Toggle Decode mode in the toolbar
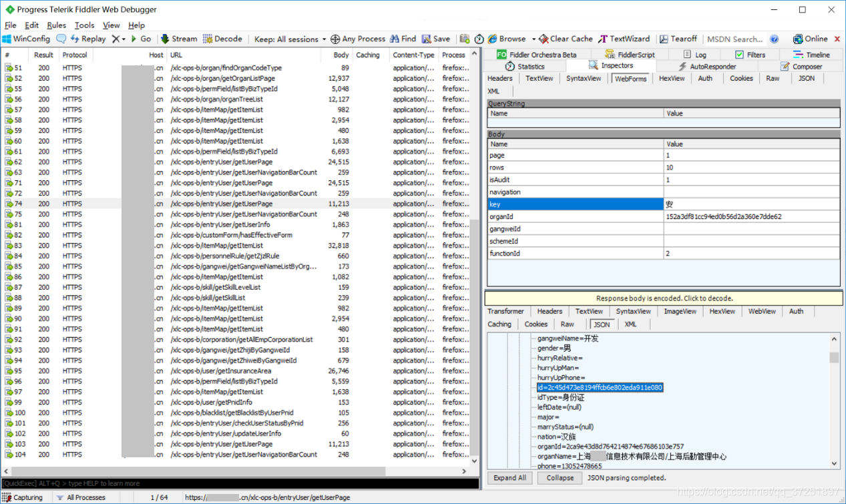Image resolution: width=846 pixels, height=504 pixels. pos(222,39)
